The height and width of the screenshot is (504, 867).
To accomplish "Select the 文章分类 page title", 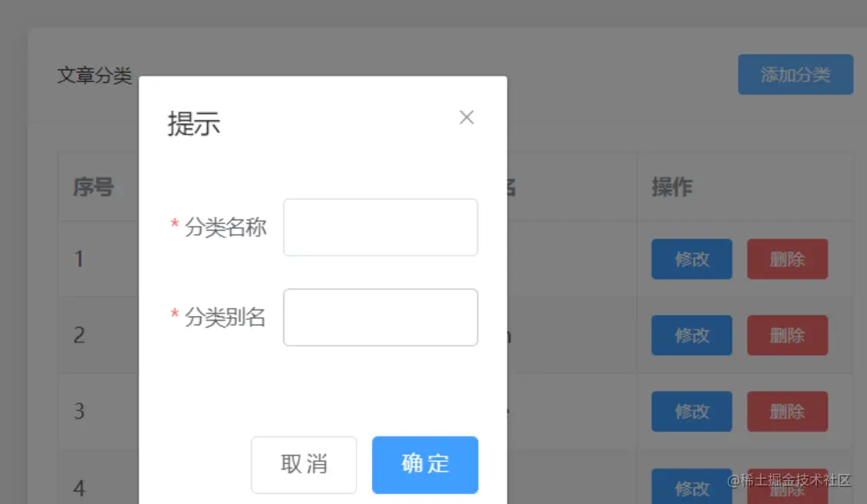I will [95, 75].
